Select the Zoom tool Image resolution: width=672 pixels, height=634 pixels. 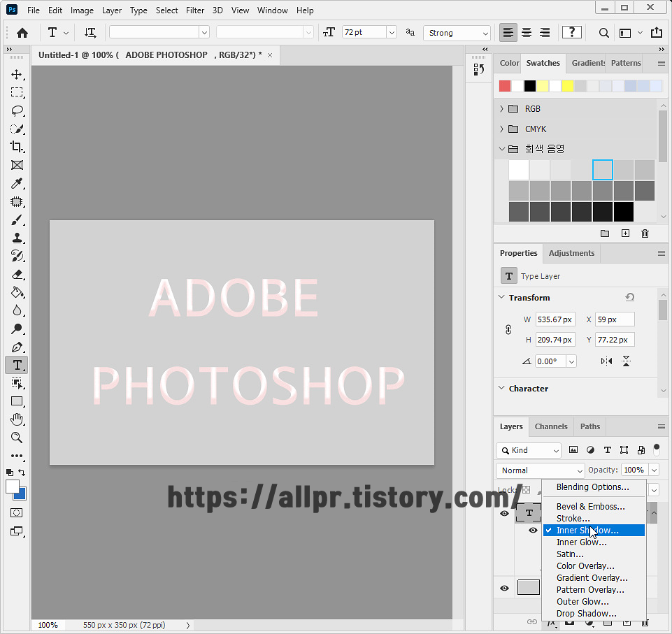point(17,438)
